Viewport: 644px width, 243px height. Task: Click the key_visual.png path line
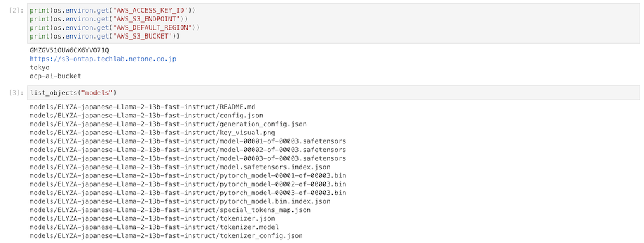(x=152, y=133)
